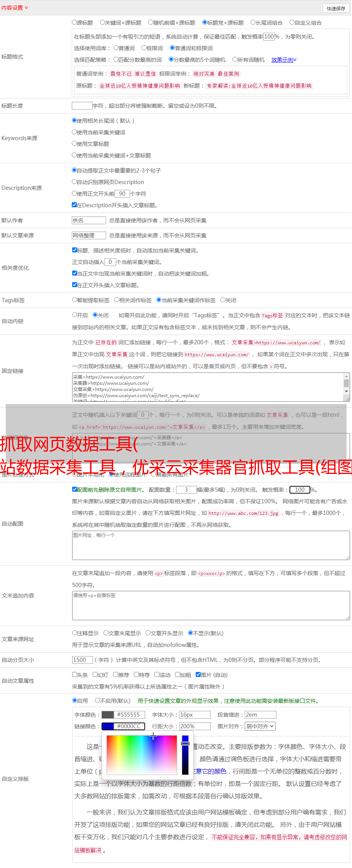Select 极限词 word library option

144,48
